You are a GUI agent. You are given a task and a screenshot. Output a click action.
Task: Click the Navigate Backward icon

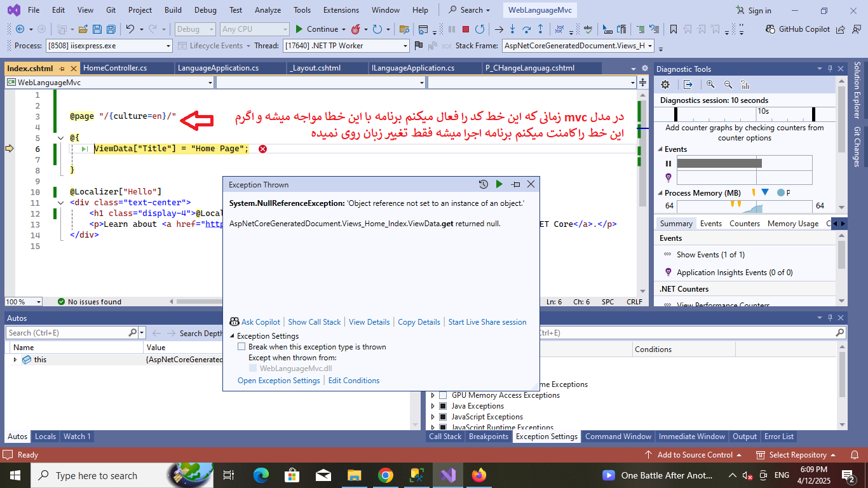(x=20, y=29)
